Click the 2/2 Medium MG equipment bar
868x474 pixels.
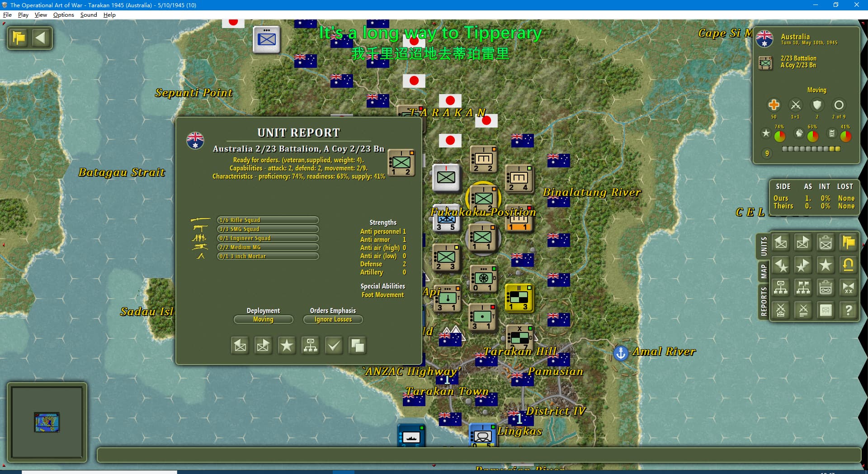pyautogui.click(x=268, y=247)
